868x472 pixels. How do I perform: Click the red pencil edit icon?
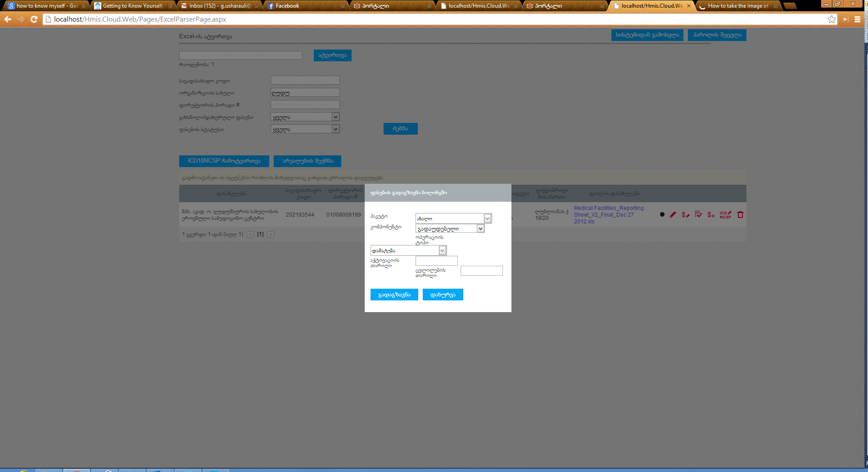click(673, 215)
